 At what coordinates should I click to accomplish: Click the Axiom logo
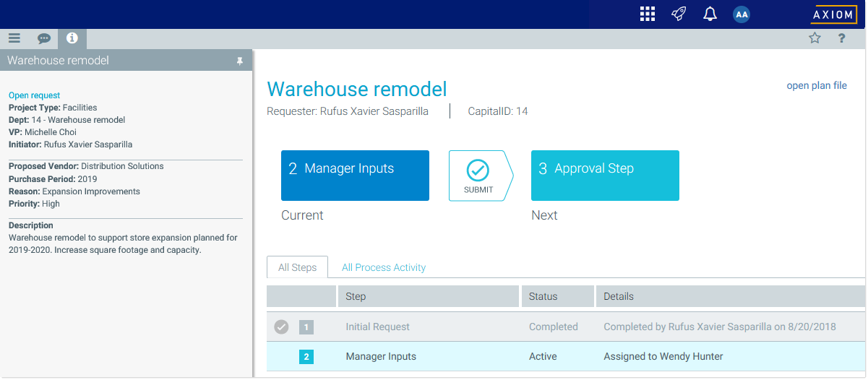click(833, 14)
